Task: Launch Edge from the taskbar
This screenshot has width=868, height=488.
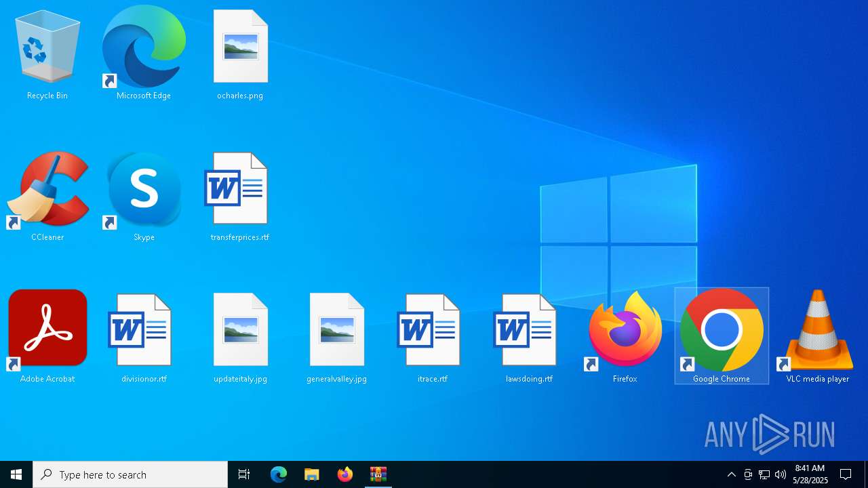Action: pos(279,474)
